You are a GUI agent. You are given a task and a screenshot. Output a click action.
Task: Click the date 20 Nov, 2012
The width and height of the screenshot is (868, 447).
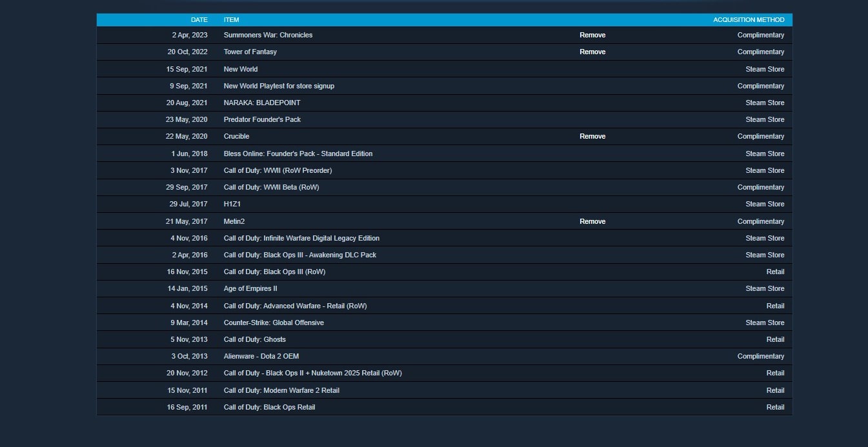click(187, 373)
